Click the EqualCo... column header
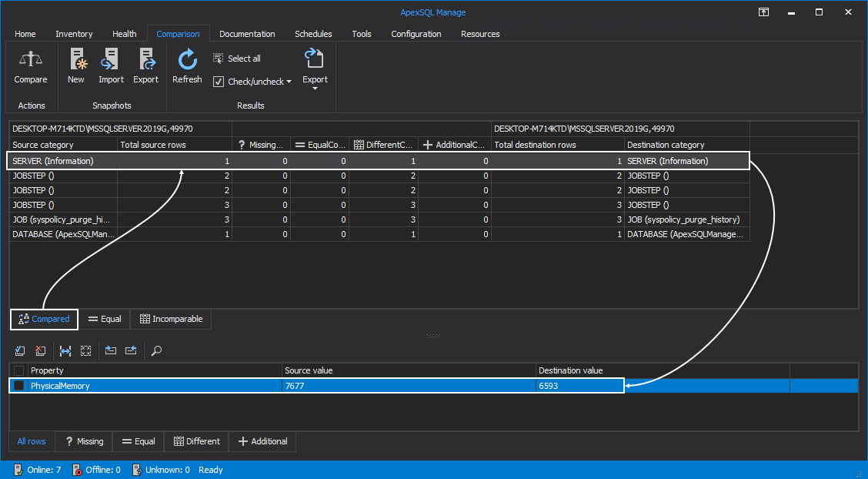The height and width of the screenshot is (479, 868). tap(319, 145)
